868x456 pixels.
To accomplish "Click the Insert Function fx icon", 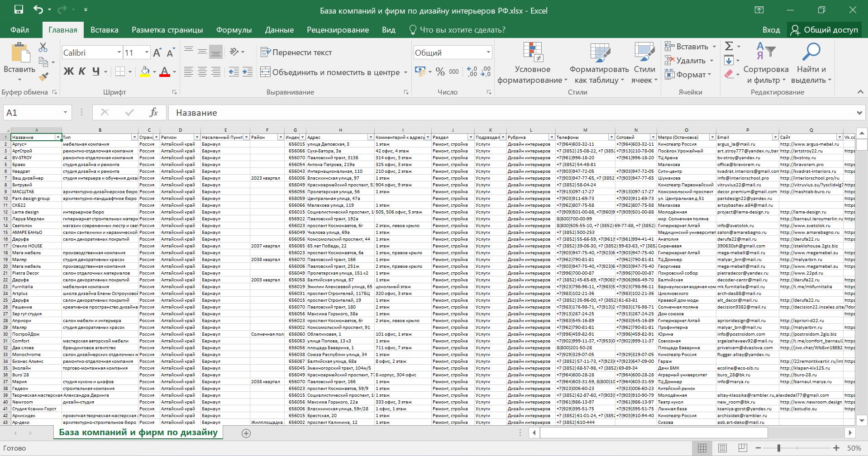I will coord(153,113).
